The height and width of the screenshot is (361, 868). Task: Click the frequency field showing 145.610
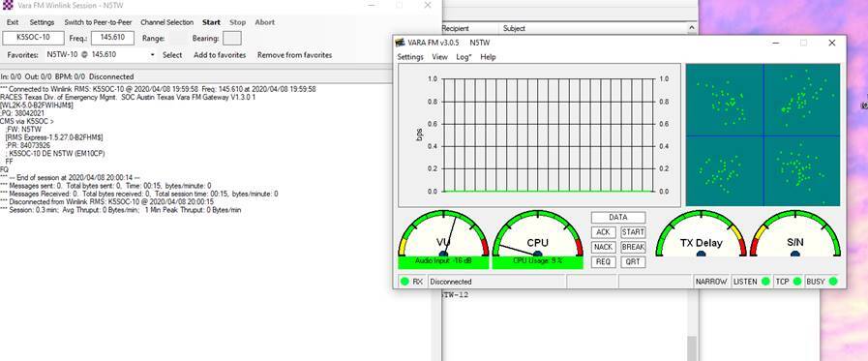coord(112,38)
